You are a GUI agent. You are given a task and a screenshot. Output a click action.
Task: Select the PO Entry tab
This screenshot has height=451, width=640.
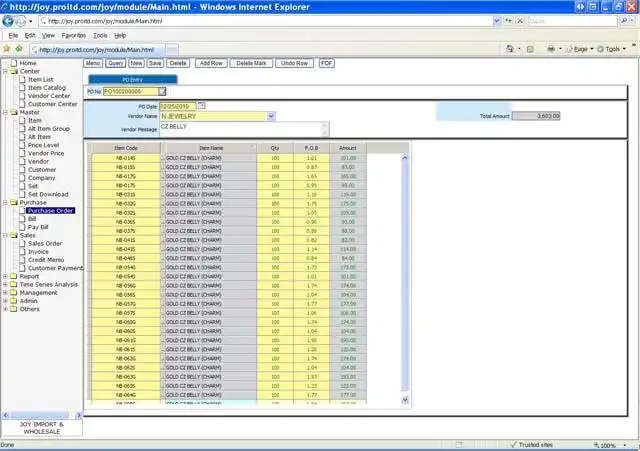(x=133, y=79)
